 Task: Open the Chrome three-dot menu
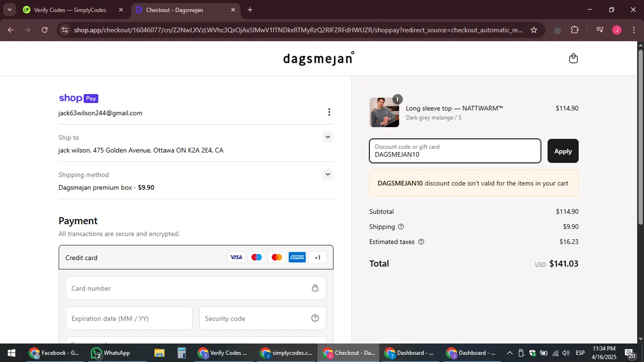pos(634,30)
